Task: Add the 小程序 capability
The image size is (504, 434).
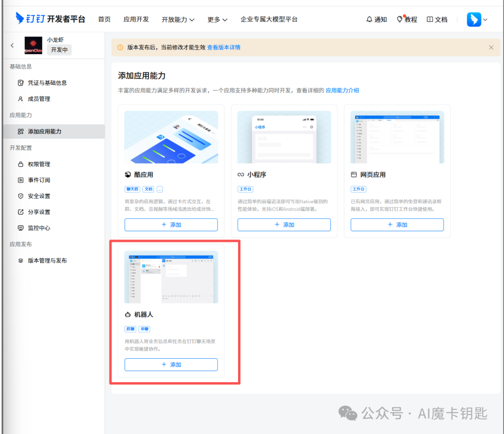Action: click(284, 225)
